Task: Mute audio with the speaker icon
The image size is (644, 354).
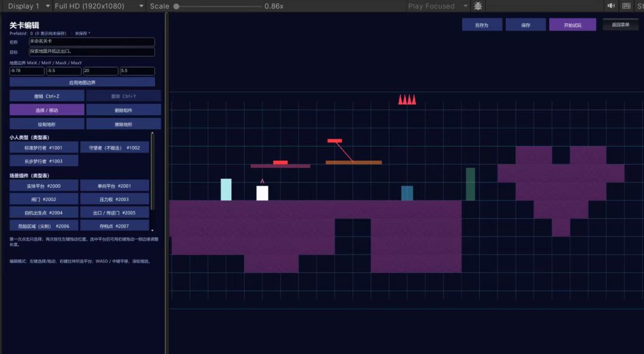Action: tap(611, 6)
